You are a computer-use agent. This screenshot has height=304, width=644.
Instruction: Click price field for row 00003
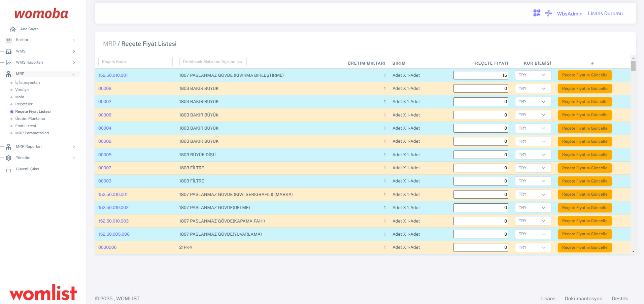(x=481, y=181)
